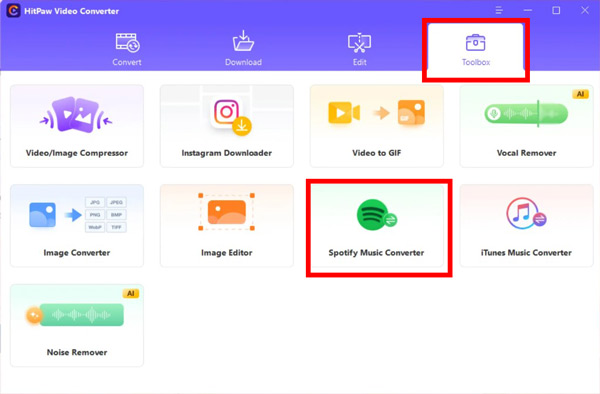Open the hamburger menu in title bar
The image size is (600, 394).
tap(499, 10)
